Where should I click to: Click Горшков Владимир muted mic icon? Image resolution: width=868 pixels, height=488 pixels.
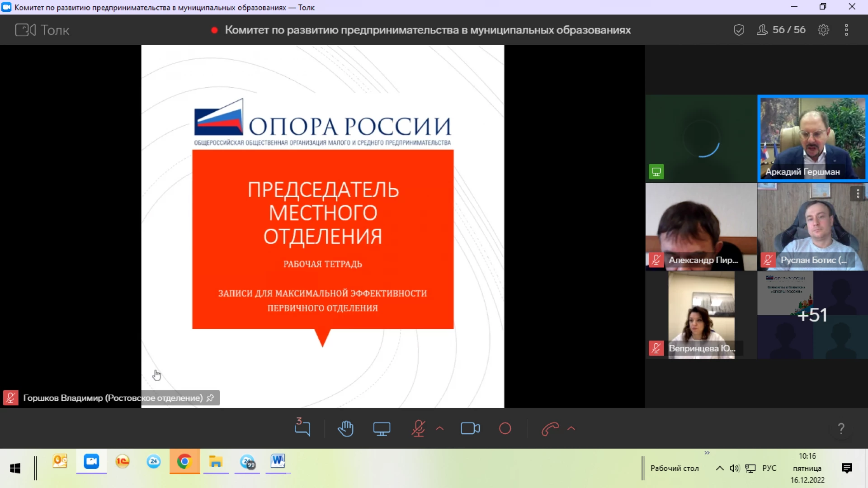coord(11,398)
